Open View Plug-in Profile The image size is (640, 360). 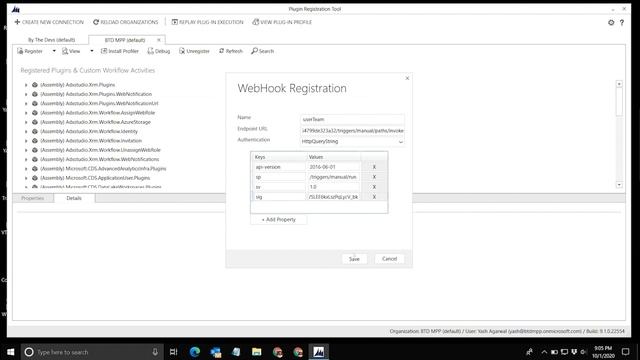(282, 22)
